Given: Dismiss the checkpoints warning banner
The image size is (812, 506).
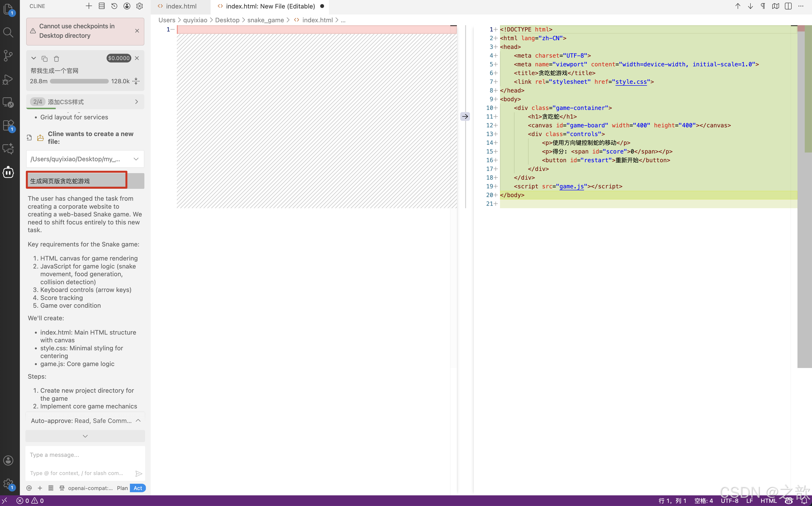Looking at the screenshot, I should 137,31.
